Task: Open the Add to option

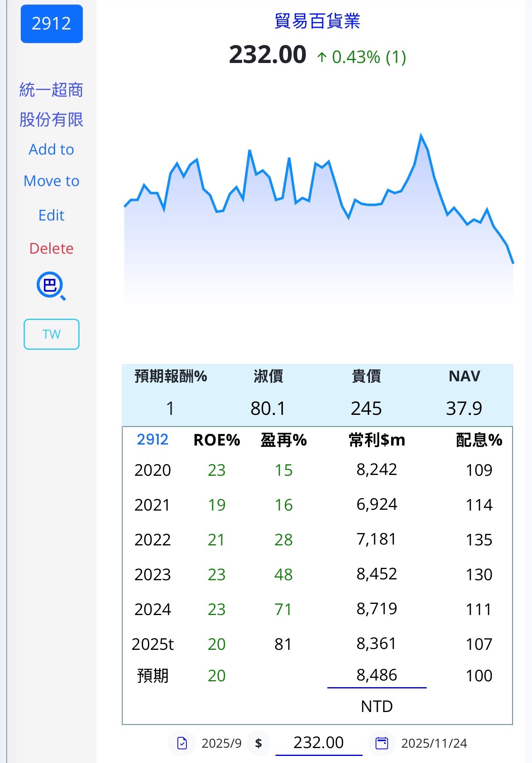Action: pos(51,149)
